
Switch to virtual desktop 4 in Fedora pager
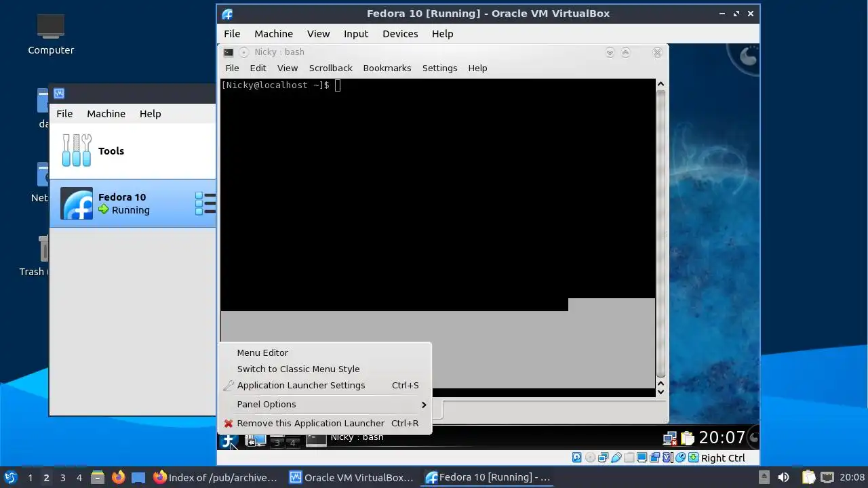coord(293,443)
